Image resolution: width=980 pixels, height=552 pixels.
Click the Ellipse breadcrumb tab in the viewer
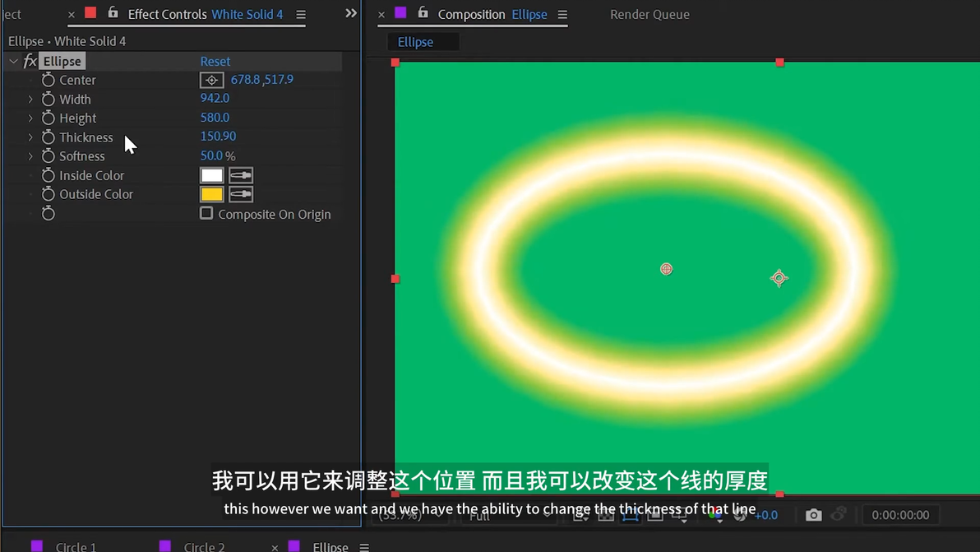pyautogui.click(x=416, y=42)
